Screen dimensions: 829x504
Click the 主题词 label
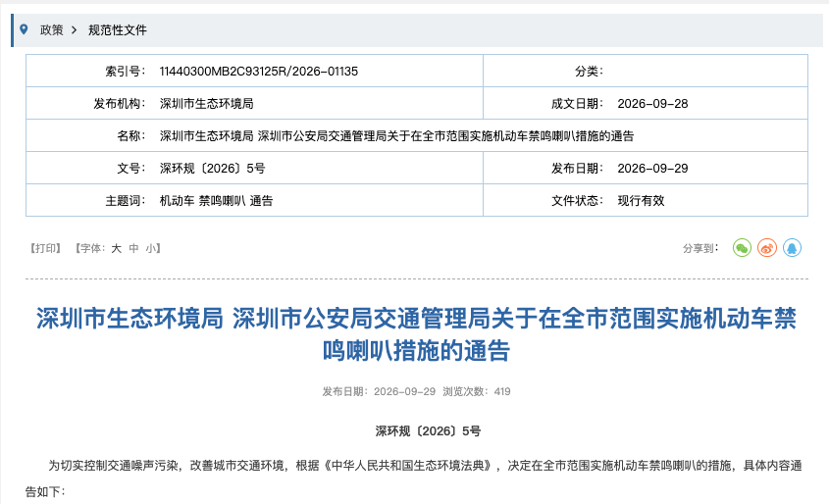pyautogui.click(x=125, y=201)
